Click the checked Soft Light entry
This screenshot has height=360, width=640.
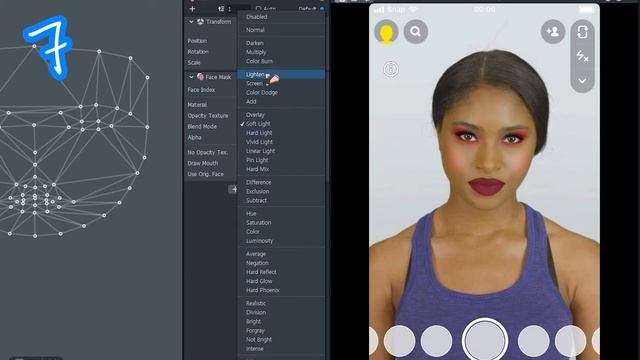pos(258,124)
